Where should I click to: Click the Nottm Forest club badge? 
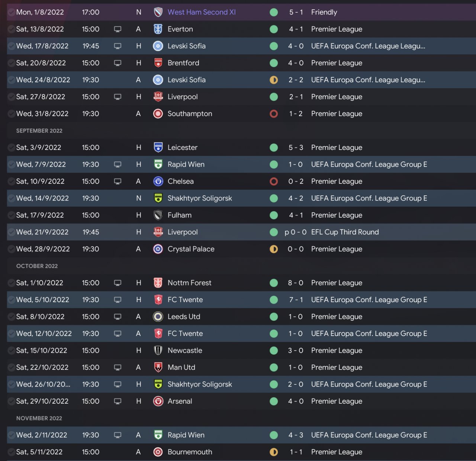pos(158,283)
